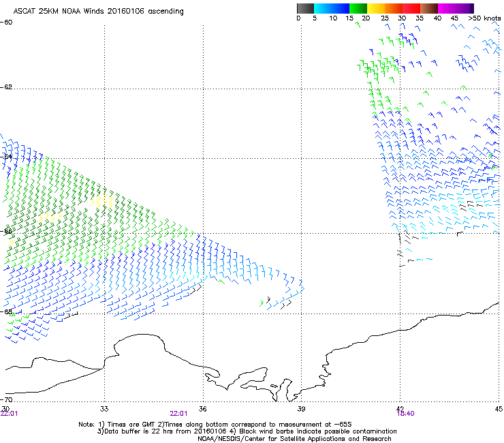
Task: Click the purple time stamp '18:40'
Action: [406, 414]
